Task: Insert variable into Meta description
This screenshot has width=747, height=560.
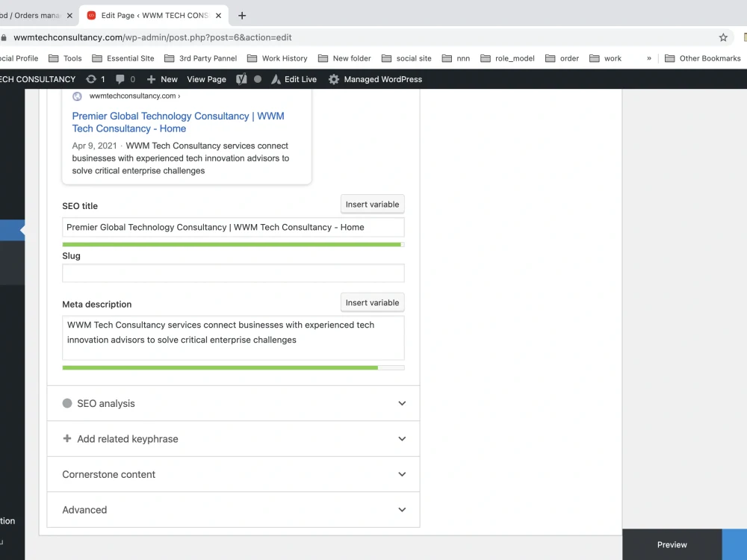Action: [372, 303]
